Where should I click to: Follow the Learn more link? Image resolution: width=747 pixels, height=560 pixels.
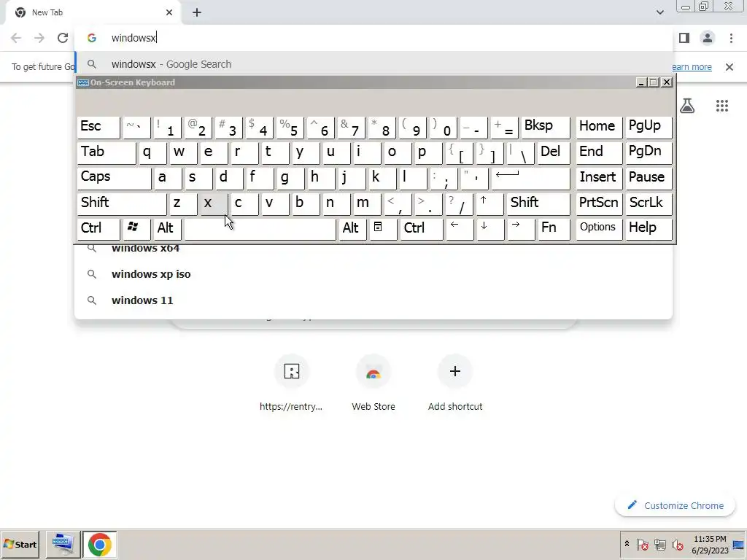tap(692, 67)
